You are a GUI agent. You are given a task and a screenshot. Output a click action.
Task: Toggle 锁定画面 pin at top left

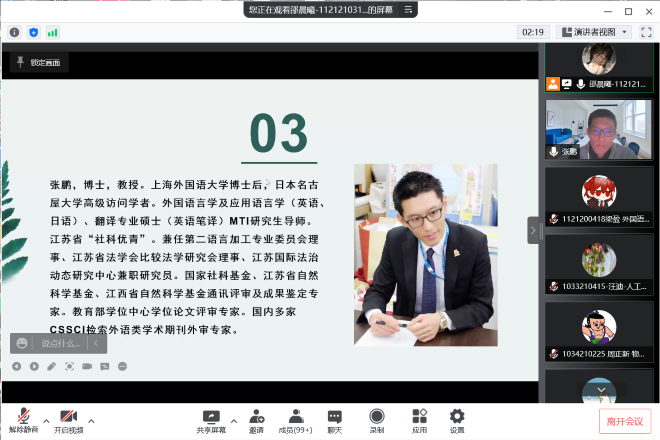pyautogui.click(x=37, y=62)
